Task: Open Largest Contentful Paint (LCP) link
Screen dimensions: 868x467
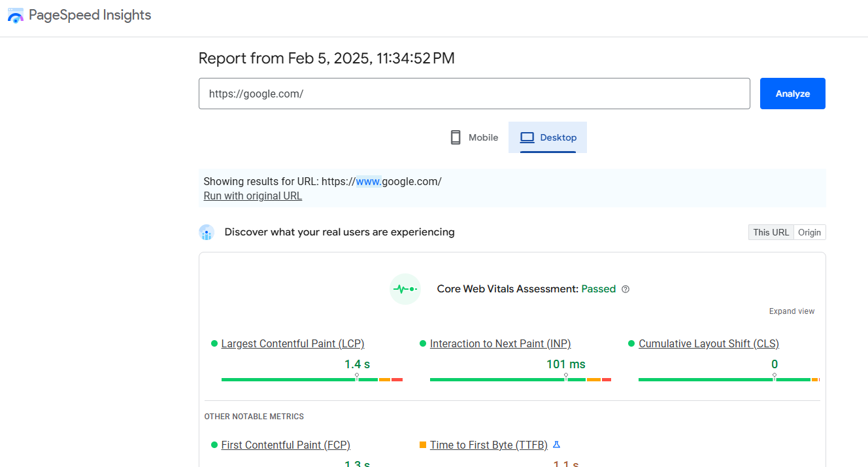Action: pos(292,343)
